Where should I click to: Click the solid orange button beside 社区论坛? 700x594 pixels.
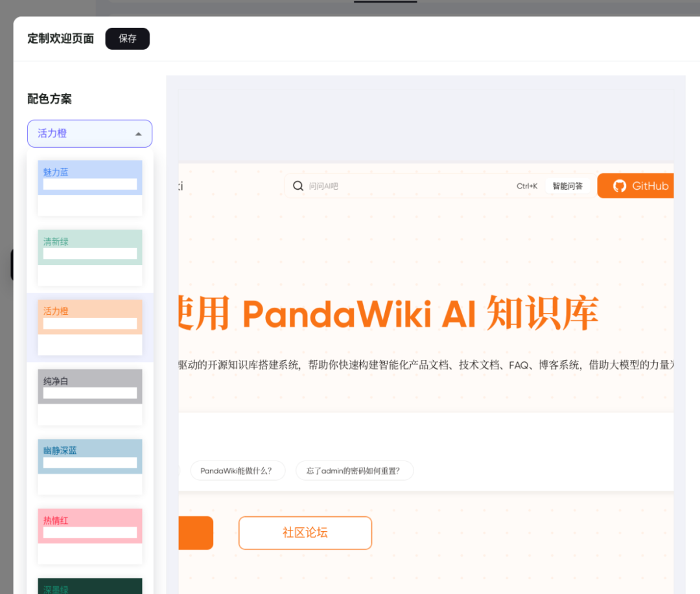click(x=196, y=533)
